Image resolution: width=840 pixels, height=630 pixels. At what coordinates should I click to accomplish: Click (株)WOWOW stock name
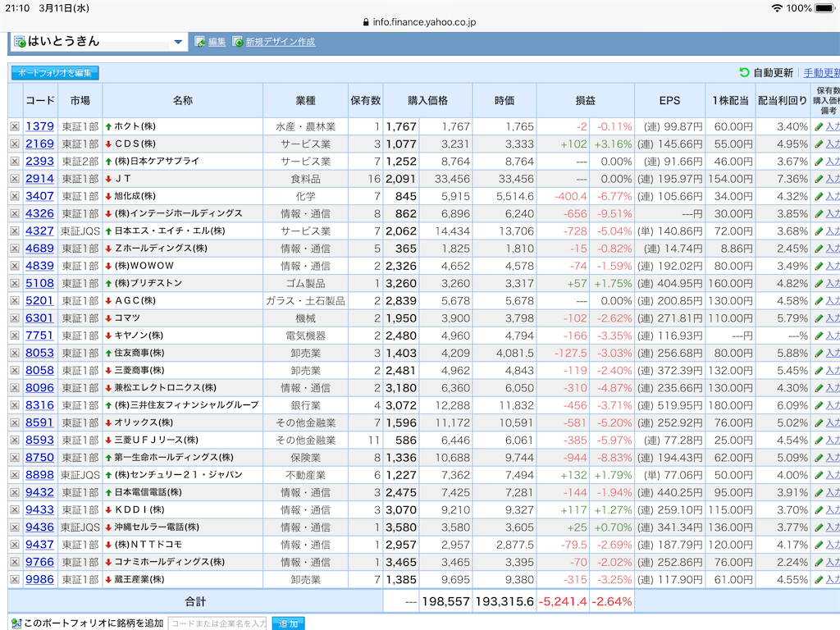[x=144, y=266]
